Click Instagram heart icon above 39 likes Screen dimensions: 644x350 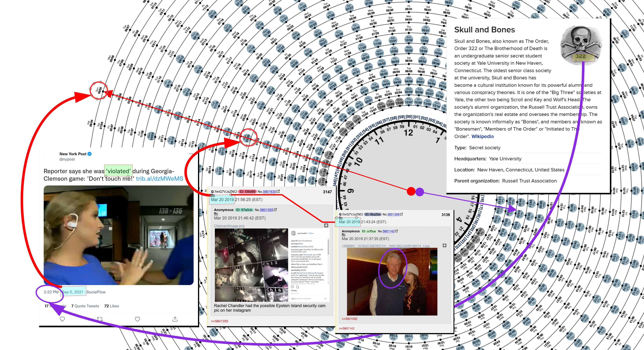click(293, 287)
